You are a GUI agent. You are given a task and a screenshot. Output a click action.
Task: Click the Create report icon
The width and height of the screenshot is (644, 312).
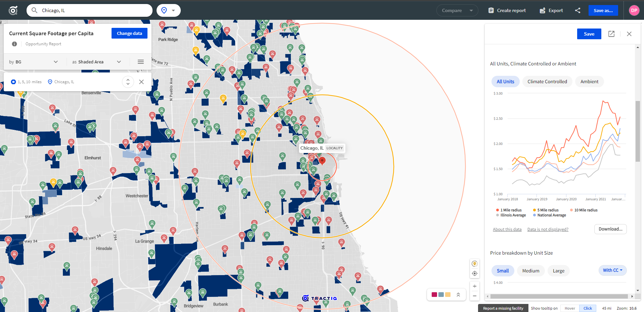[491, 10]
